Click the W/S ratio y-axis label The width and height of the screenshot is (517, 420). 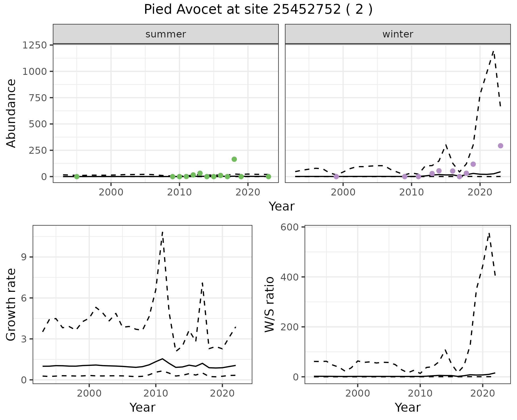click(270, 304)
